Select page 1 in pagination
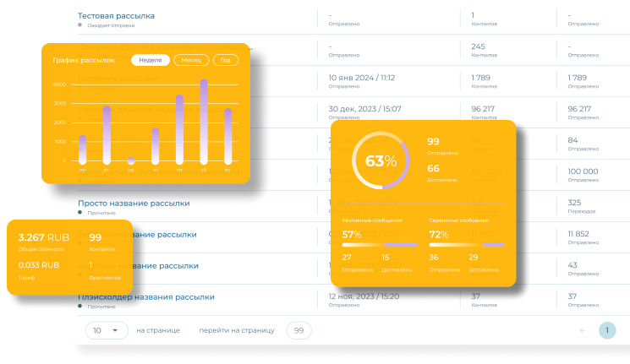The width and height of the screenshot is (630, 364). 606,330
